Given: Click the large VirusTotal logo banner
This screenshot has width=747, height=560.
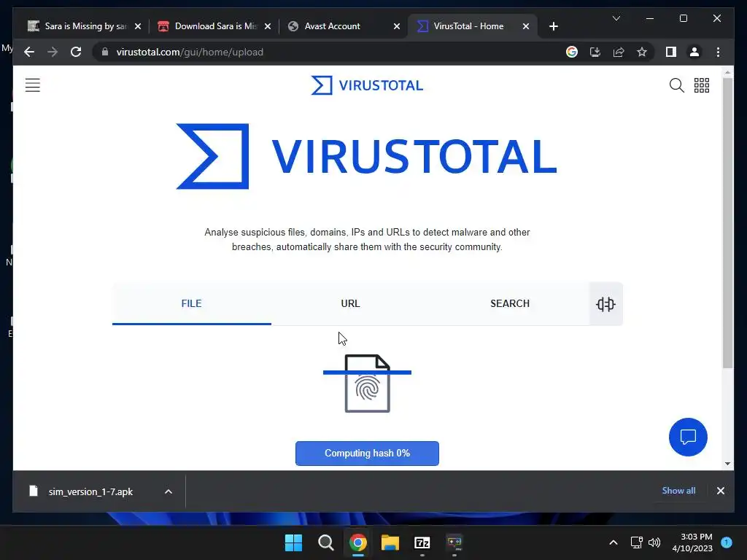Looking at the screenshot, I should (367, 156).
